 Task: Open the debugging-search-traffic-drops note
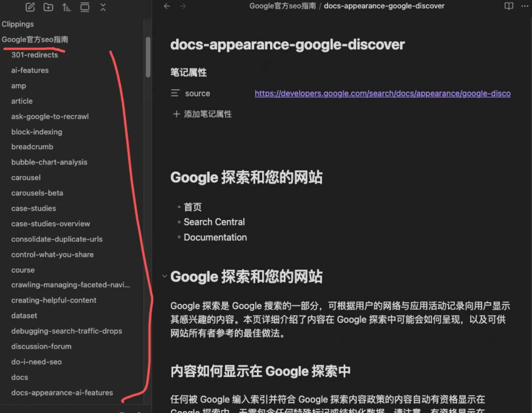pos(67,331)
